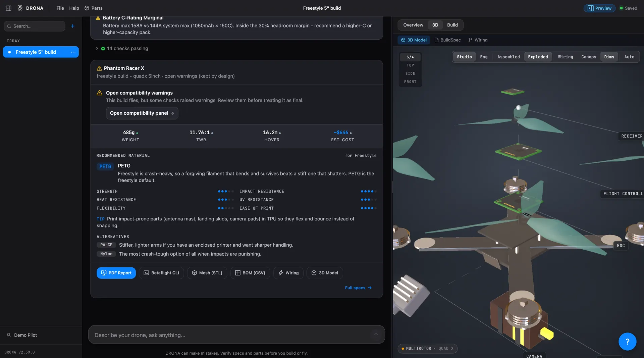Switch to Eng render mode
Screen dimensions: 644x358
tap(484, 57)
